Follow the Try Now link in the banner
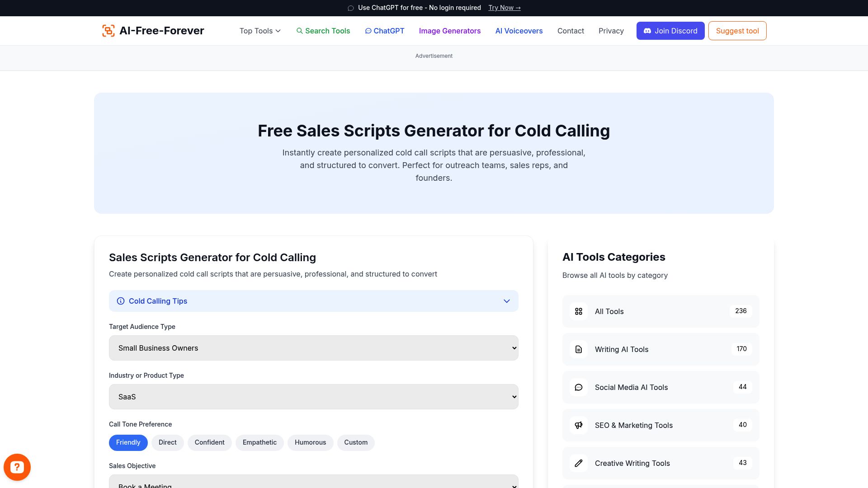The height and width of the screenshot is (488, 868). [504, 8]
